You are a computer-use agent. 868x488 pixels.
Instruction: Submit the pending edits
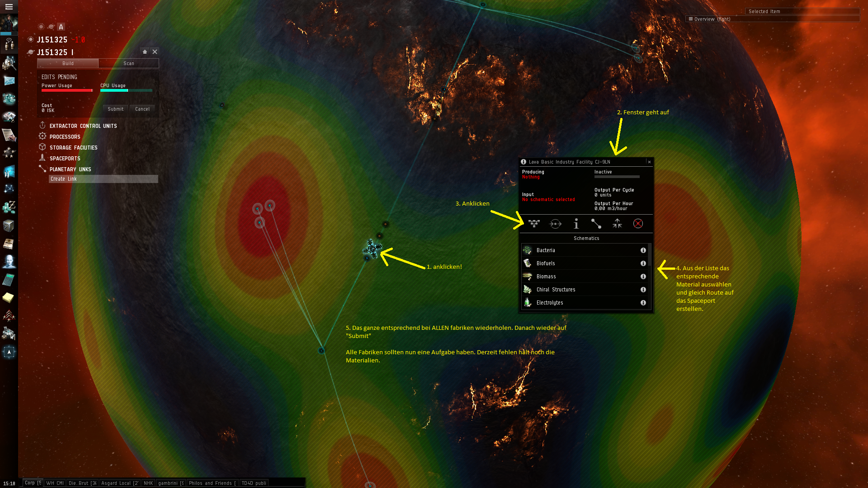[x=116, y=109]
